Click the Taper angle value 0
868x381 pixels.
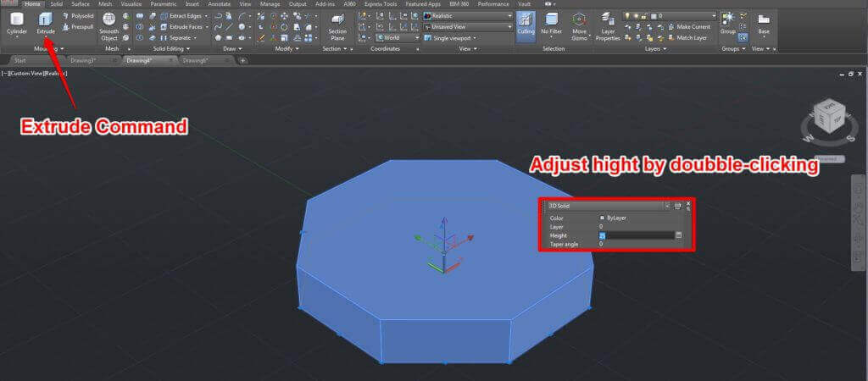click(x=601, y=243)
